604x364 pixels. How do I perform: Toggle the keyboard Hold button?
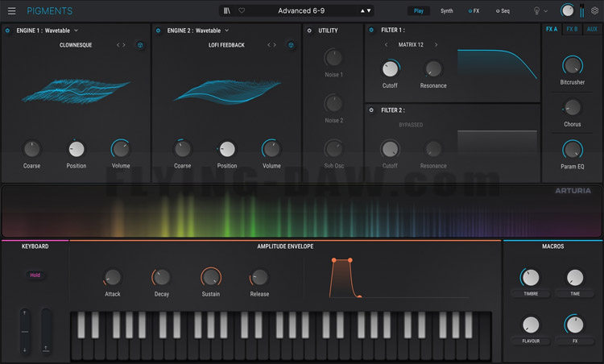coord(35,275)
